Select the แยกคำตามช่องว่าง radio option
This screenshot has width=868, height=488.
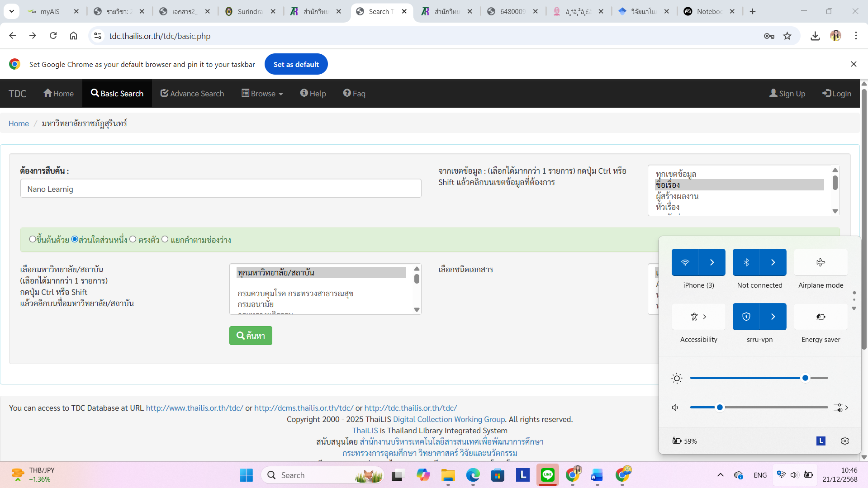pyautogui.click(x=165, y=239)
